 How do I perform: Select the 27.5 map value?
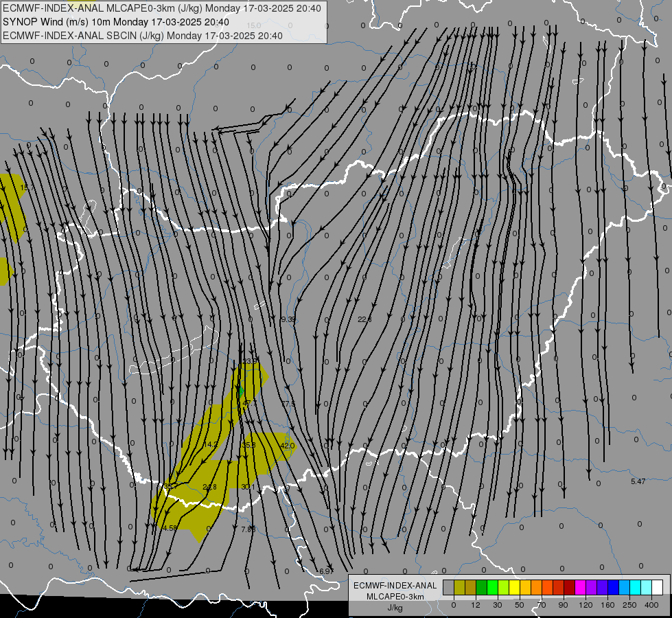(x=288, y=404)
